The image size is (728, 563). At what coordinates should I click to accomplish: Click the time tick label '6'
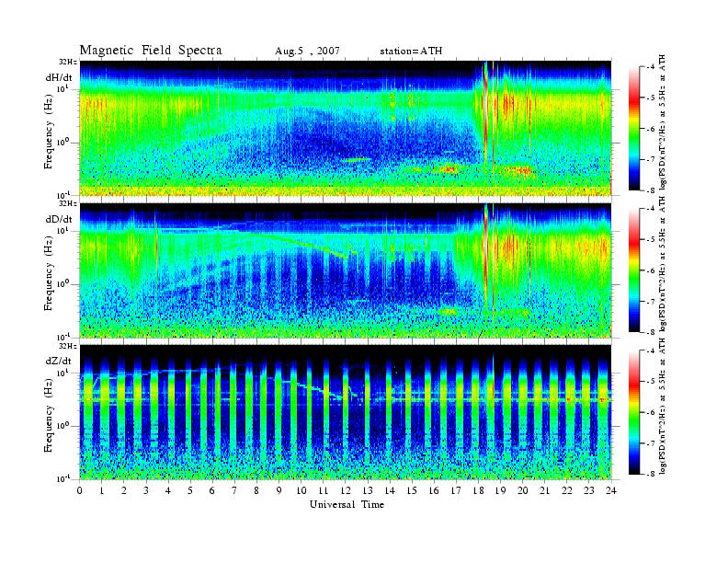click(212, 490)
